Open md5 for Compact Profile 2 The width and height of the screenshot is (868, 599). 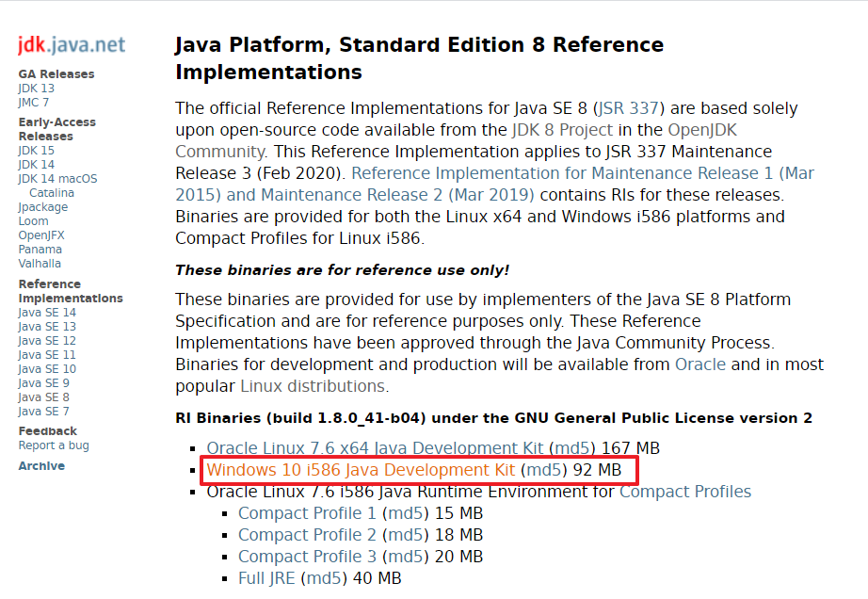(x=405, y=535)
